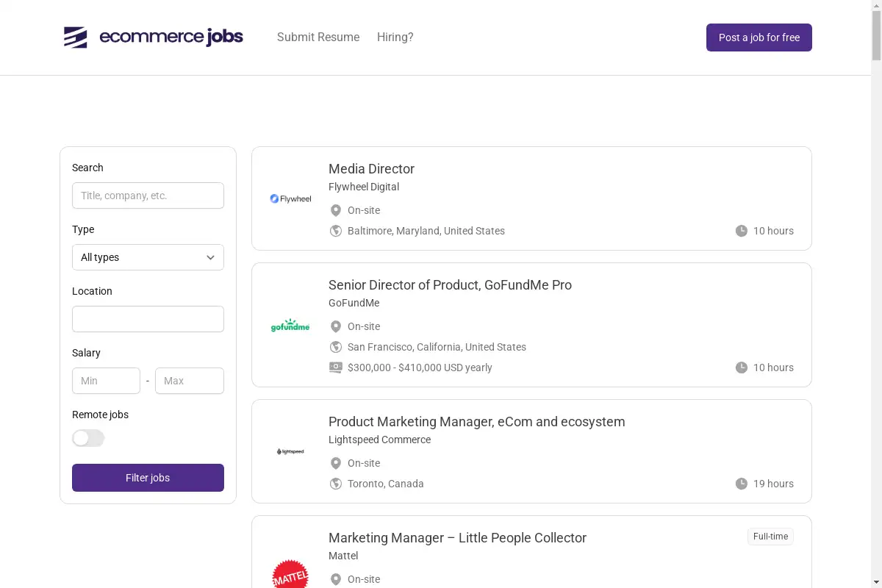Click location pin icon in GoFundMe card

[336, 326]
